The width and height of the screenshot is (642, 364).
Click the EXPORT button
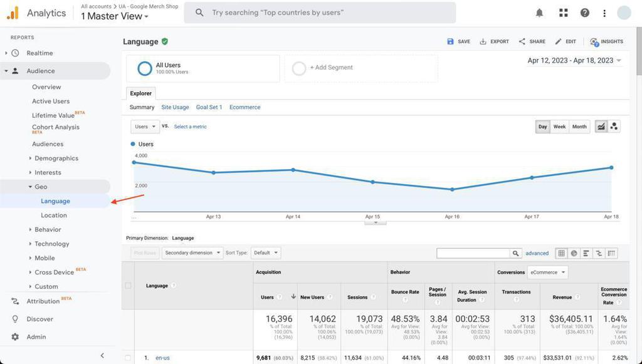coord(494,41)
